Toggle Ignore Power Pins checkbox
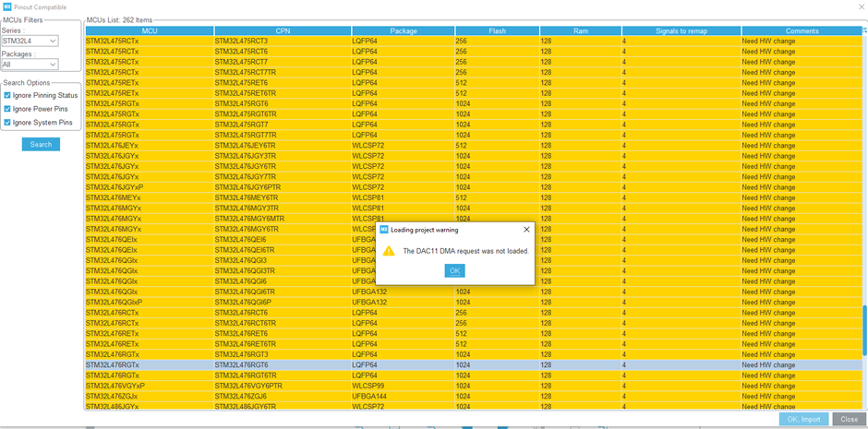 point(7,109)
